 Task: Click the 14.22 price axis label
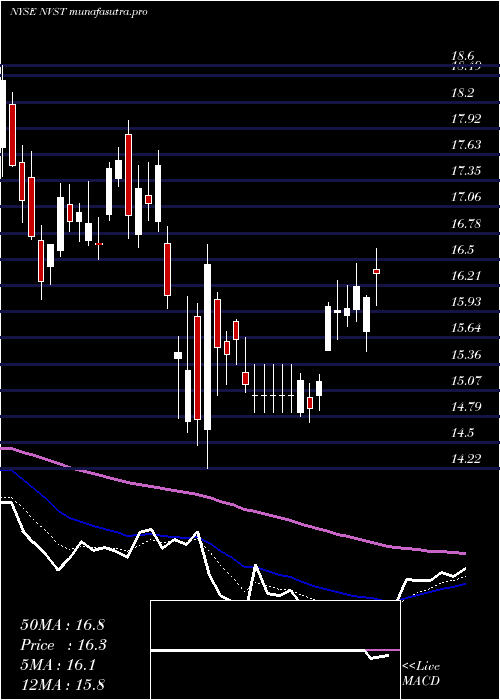click(466, 458)
